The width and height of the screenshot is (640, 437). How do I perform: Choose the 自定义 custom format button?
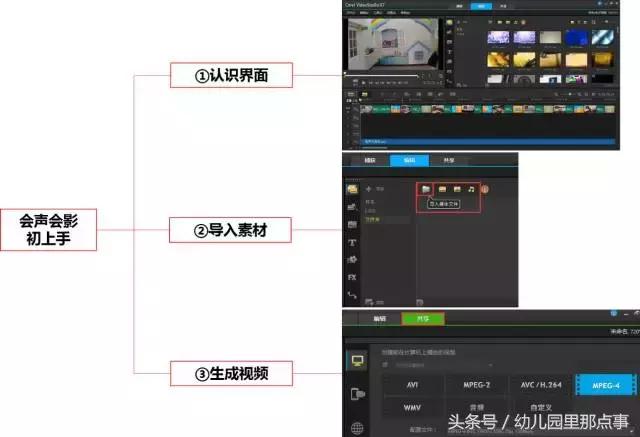[541, 408]
